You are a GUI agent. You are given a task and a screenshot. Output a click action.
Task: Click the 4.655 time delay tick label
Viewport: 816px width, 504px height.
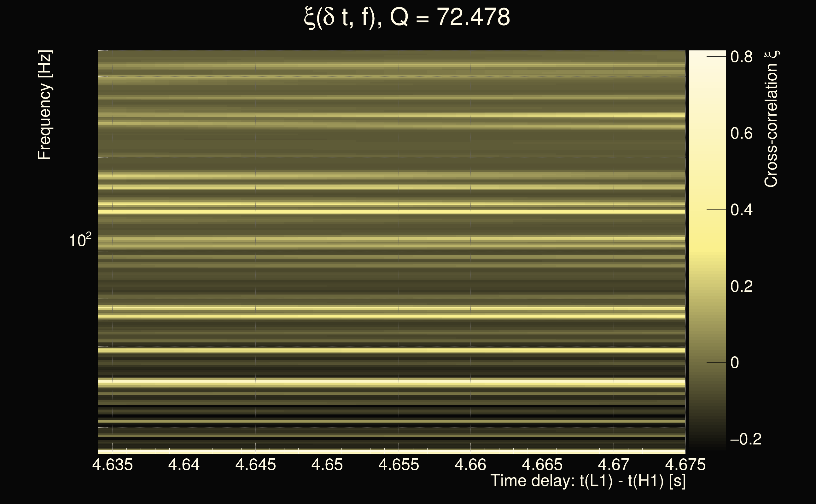(x=399, y=465)
